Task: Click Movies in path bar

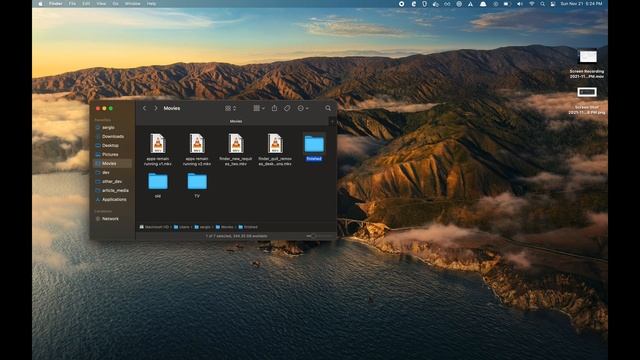Action: (224, 227)
